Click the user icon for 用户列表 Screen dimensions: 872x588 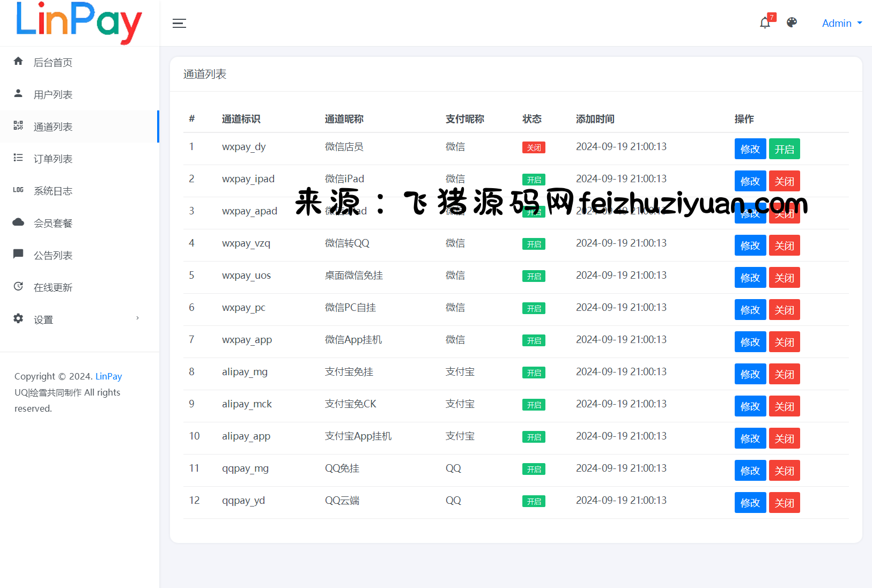[18, 94]
